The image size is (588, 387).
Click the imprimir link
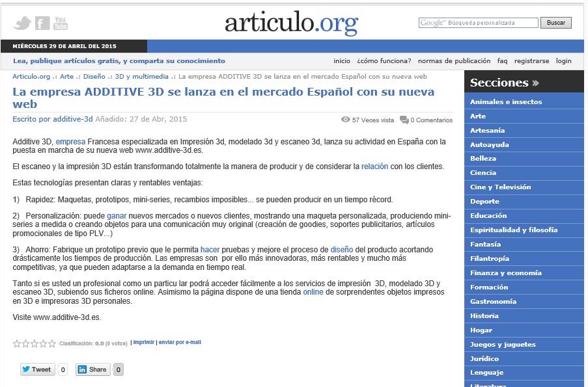pos(144,342)
